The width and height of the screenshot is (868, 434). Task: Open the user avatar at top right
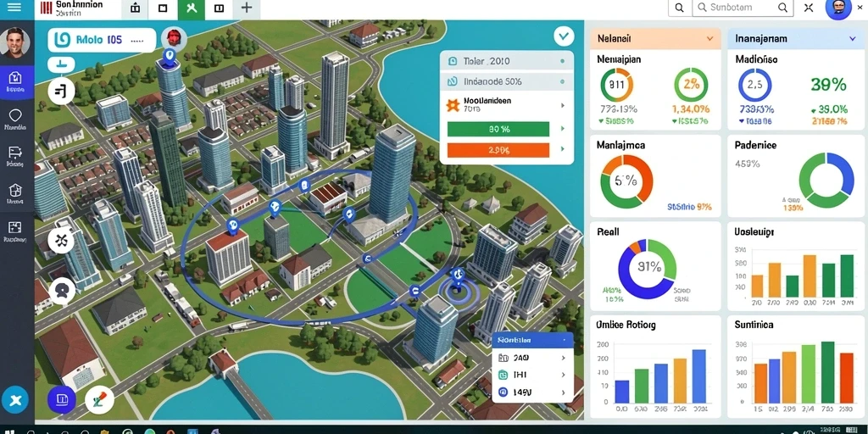[837, 8]
